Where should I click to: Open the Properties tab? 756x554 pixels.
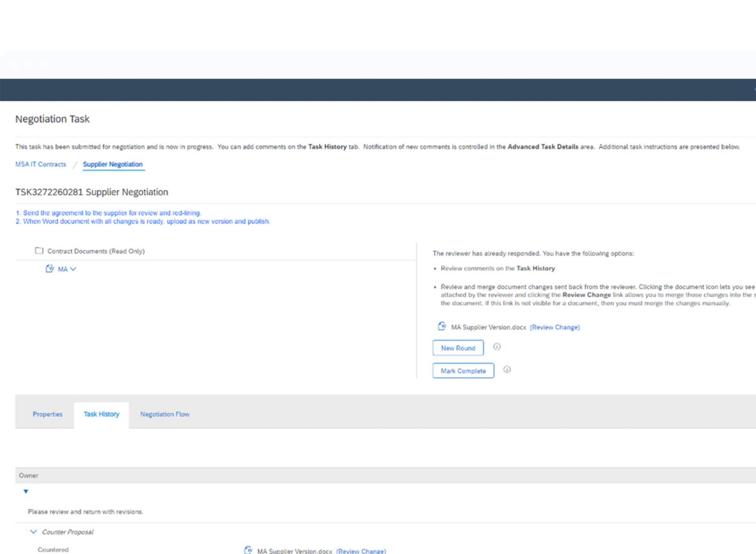(x=47, y=414)
